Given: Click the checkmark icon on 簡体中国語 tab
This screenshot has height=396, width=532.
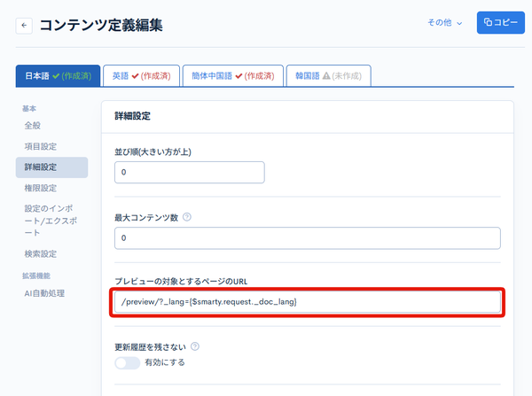Looking at the screenshot, I should pos(239,76).
